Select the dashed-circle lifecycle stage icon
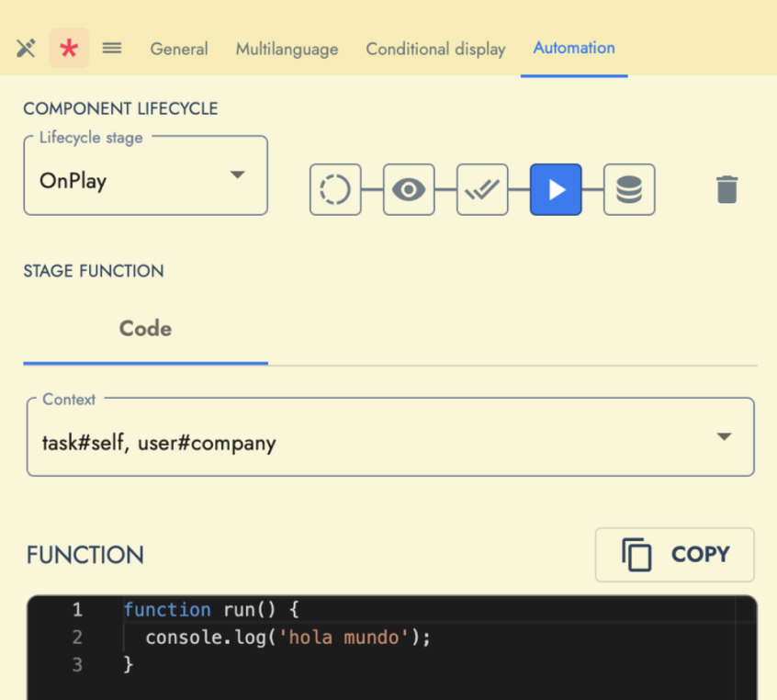Image resolution: width=777 pixels, height=700 pixels. coord(334,188)
